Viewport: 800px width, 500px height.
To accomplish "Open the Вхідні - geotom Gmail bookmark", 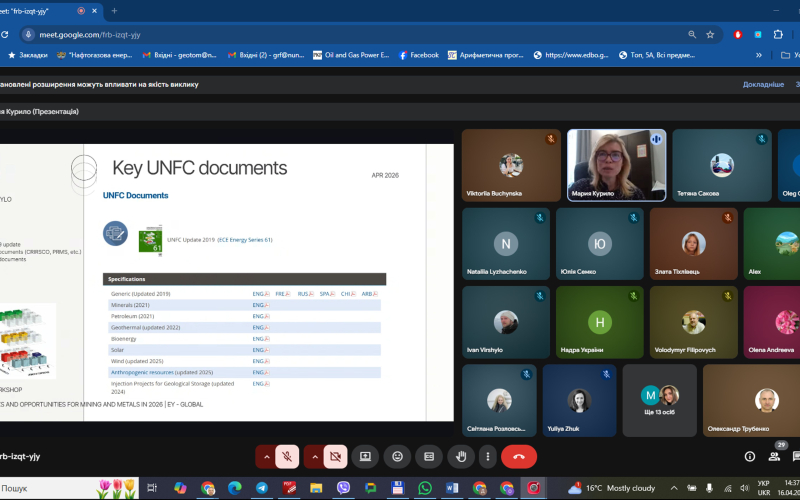I will tap(179, 55).
